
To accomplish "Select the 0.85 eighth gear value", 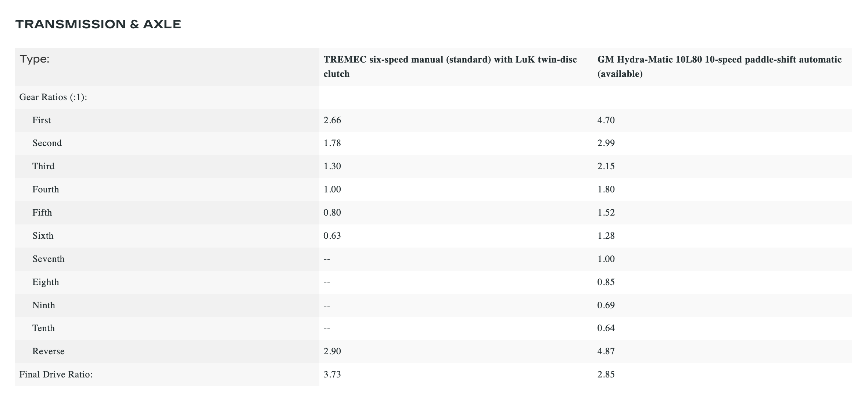I will pyautogui.click(x=606, y=282).
